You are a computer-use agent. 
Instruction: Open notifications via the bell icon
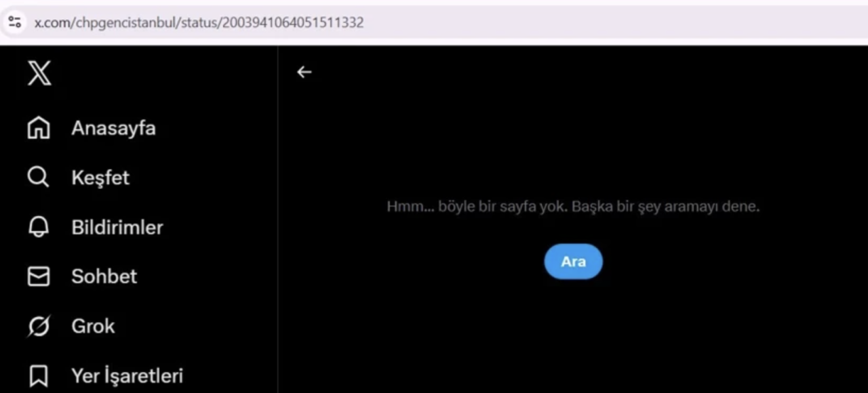click(39, 227)
